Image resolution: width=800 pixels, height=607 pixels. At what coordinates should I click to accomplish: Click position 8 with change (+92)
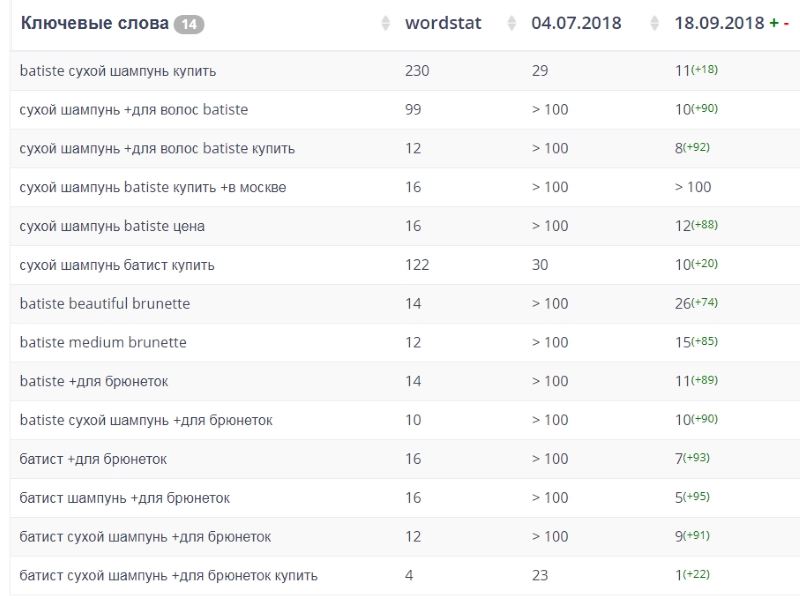pyautogui.click(x=692, y=147)
